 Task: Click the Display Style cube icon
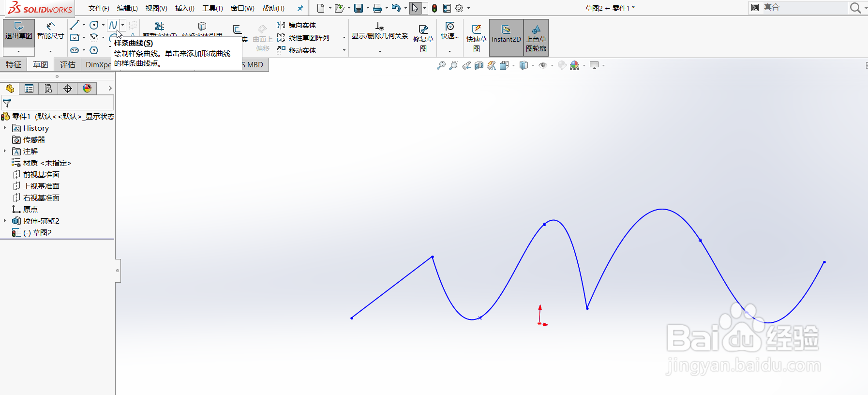click(524, 65)
